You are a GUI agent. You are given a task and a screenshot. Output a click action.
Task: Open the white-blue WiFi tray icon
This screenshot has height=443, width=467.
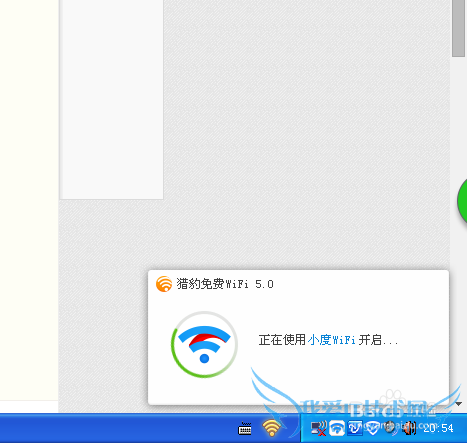pyautogui.click(x=337, y=428)
